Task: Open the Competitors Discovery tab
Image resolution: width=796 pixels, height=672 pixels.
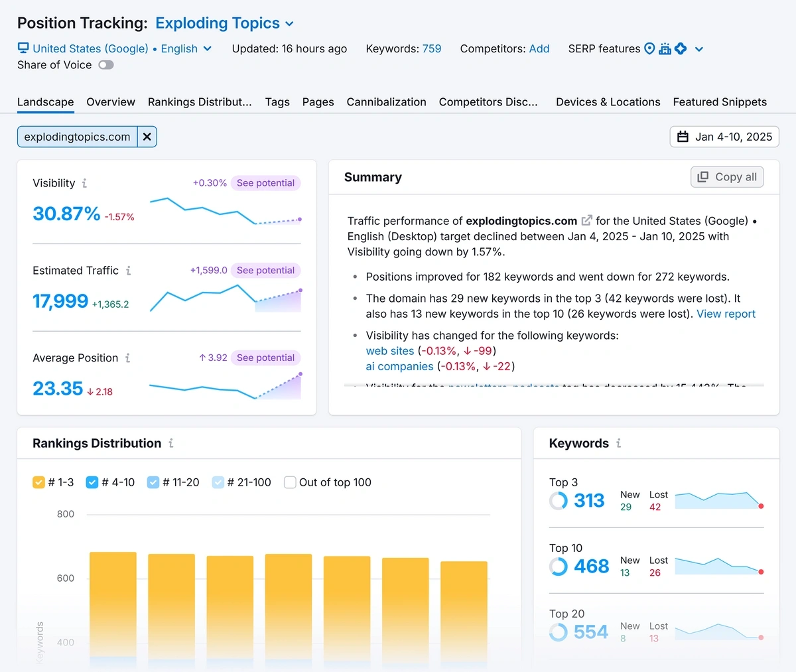Action: (x=488, y=102)
